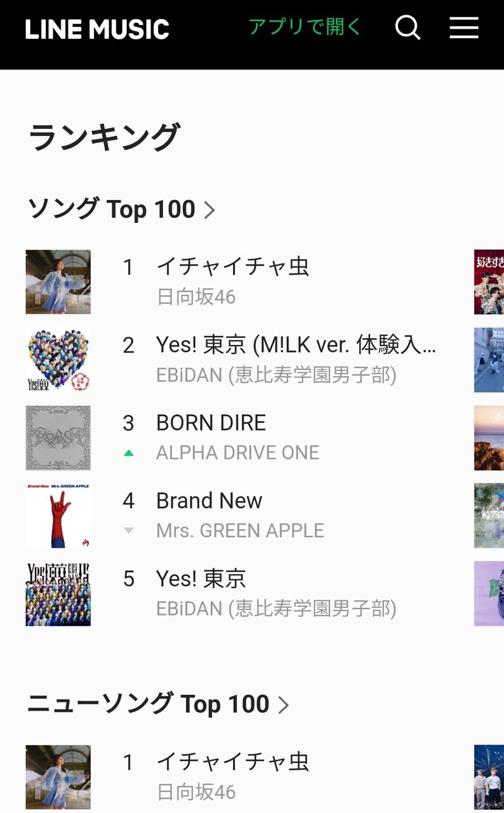
Task: Click gray down arrow beside Brand New
Action: pyautogui.click(x=129, y=531)
